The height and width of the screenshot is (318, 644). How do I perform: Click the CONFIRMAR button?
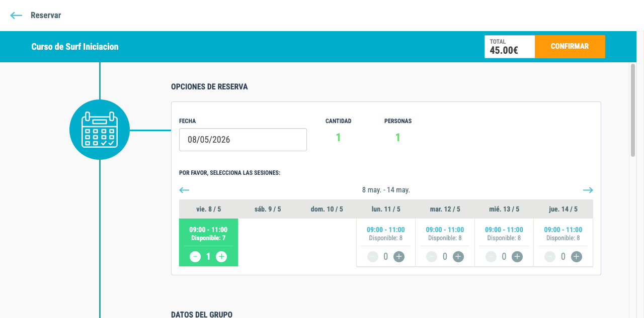[x=570, y=46]
